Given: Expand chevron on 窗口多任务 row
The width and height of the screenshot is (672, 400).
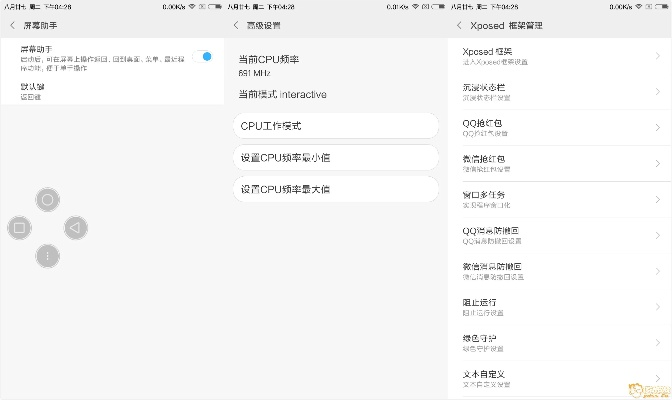Looking at the screenshot, I should pos(657,199).
